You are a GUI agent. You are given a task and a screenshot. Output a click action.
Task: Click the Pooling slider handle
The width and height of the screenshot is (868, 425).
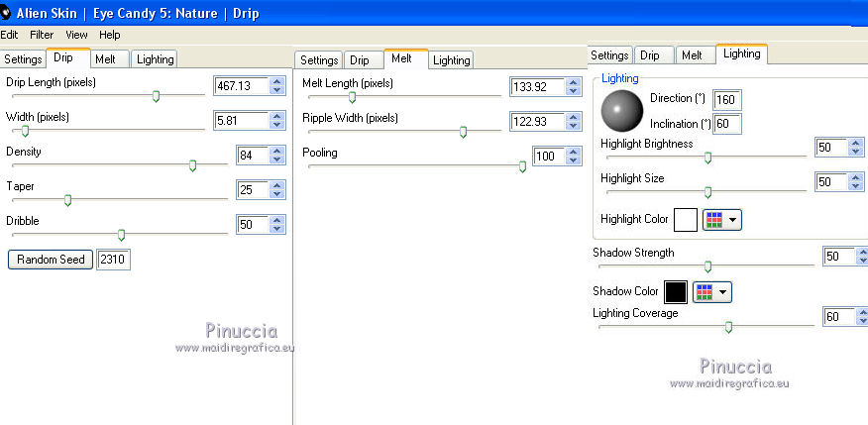(x=522, y=167)
